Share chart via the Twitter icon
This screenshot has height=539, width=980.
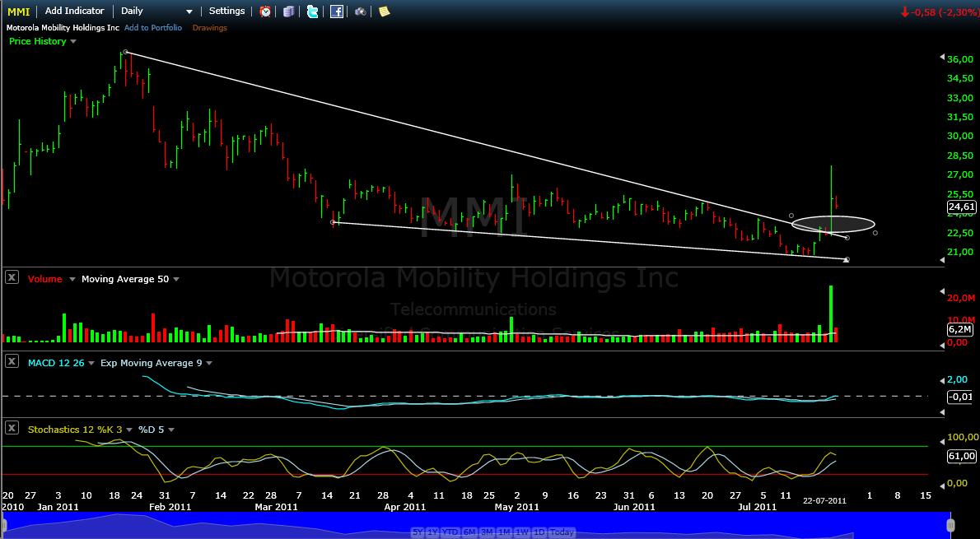312,12
